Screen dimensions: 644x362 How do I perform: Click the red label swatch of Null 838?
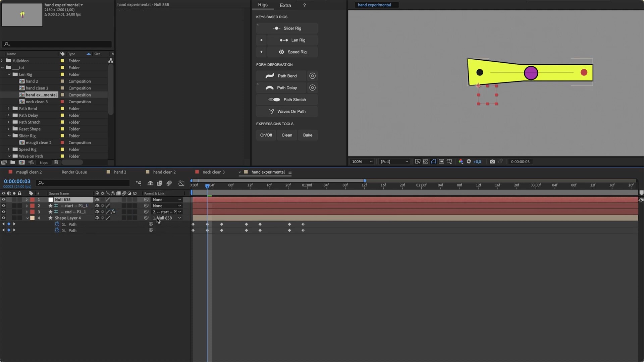[x=33, y=200]
